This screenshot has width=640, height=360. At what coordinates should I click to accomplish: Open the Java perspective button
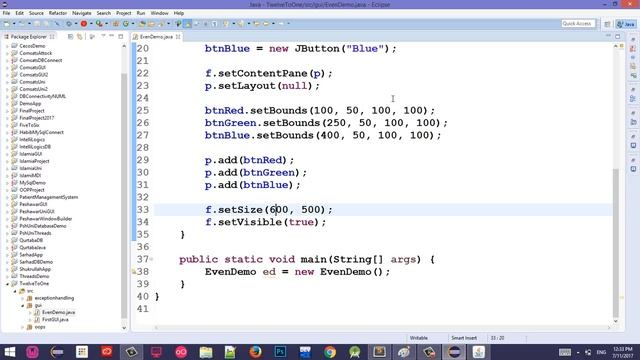626,24
